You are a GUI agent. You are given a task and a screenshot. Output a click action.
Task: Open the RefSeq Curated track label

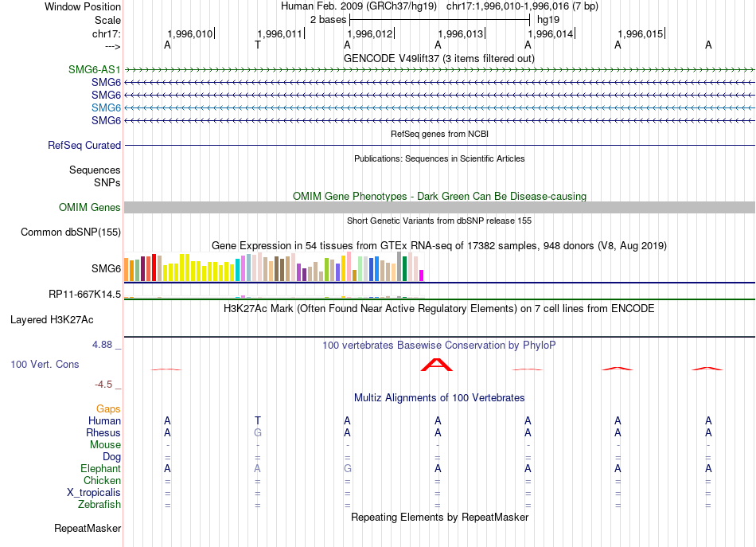pyautogui.click(x=84, y=145)
